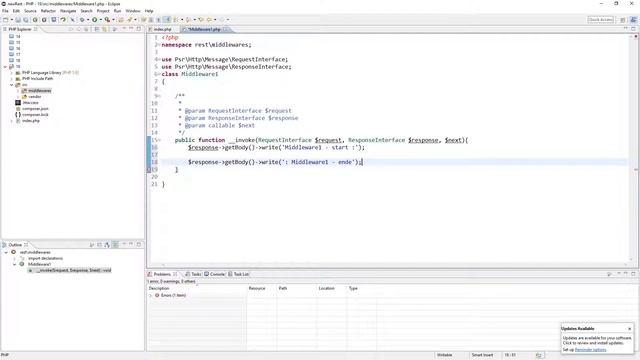
Task: Open the Window menu
Action: 133,11
